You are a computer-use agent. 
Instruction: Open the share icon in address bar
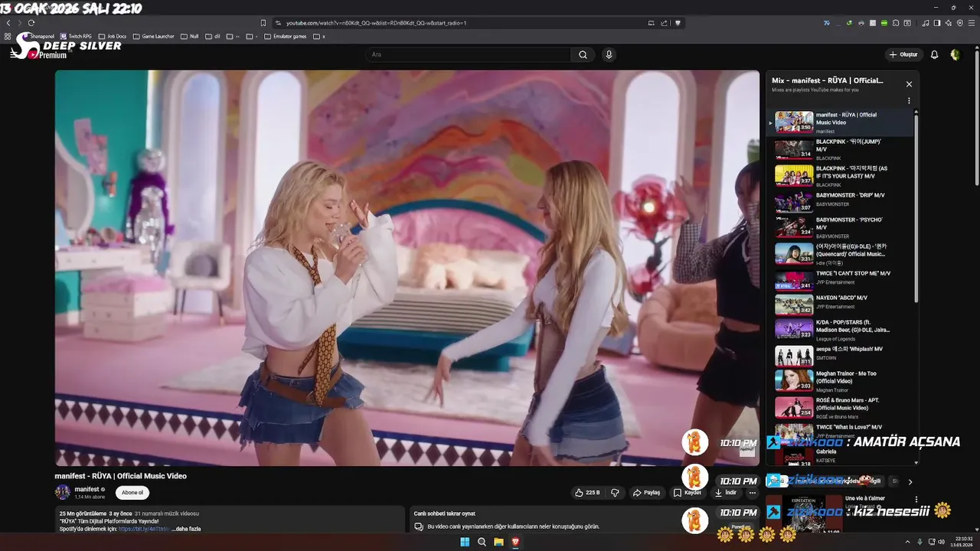(664, 23)
